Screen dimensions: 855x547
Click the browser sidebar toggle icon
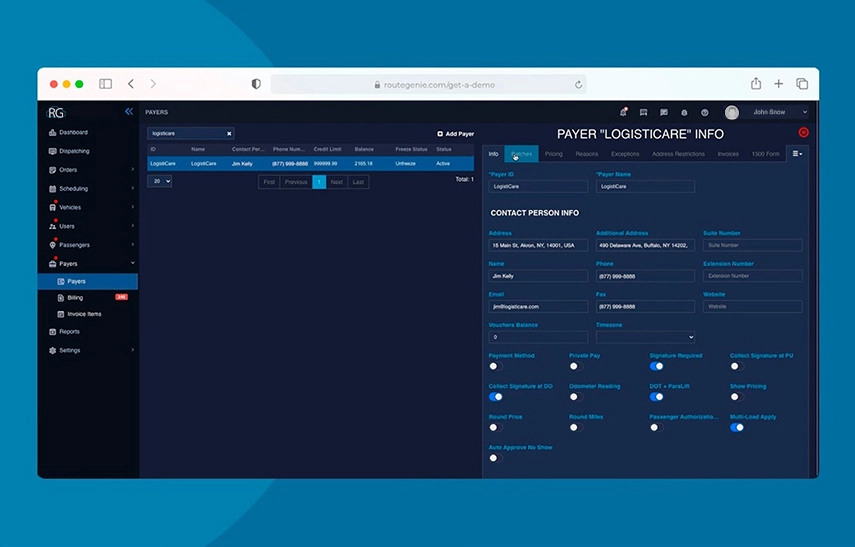[105, 84]
